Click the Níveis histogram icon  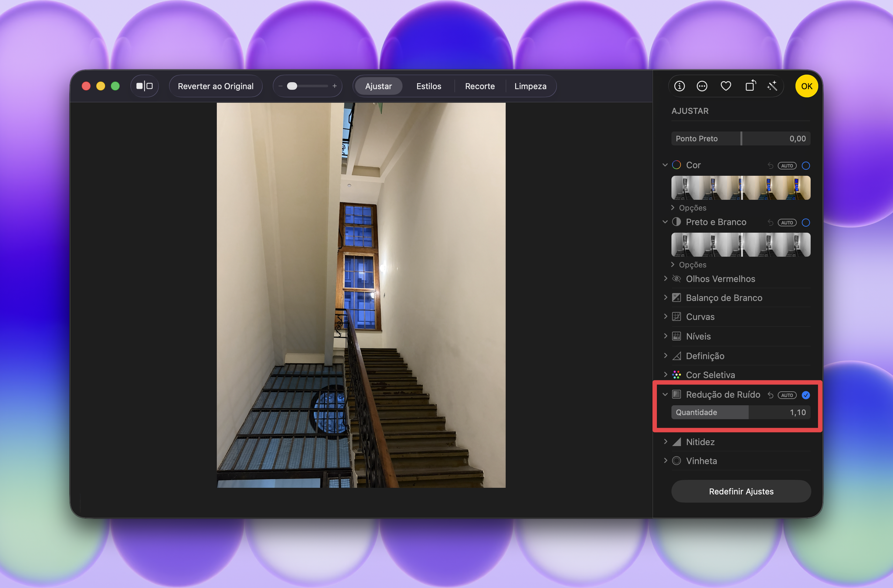click(676, 336)
